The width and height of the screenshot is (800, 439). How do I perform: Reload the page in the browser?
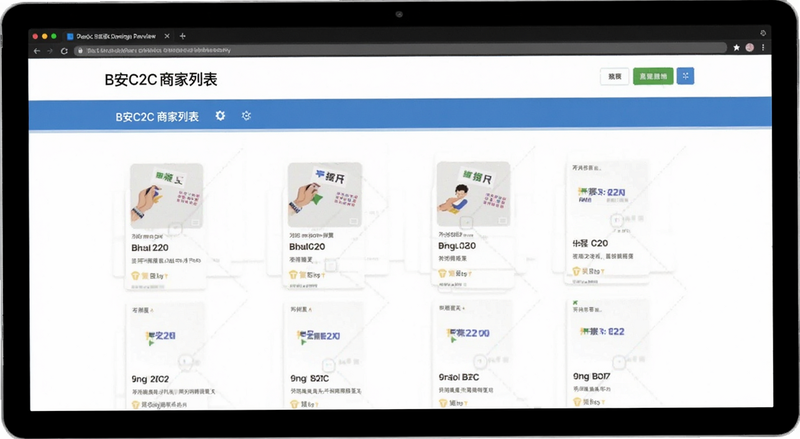pos(64,51)
